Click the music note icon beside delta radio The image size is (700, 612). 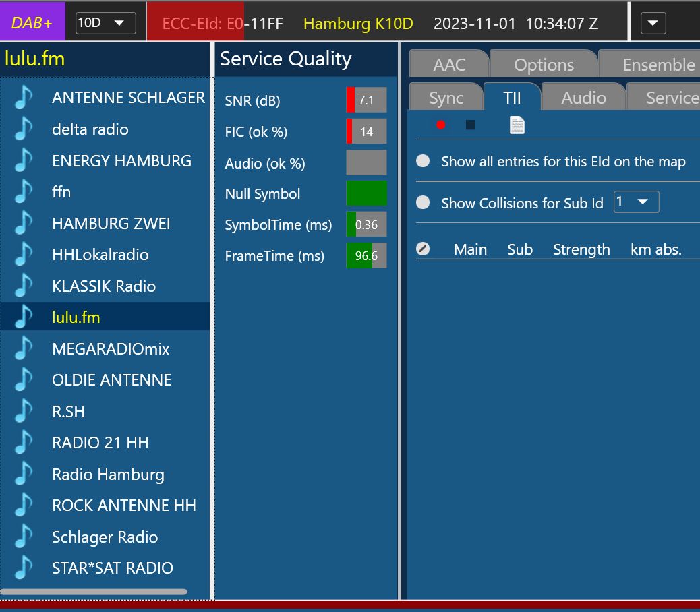point(24,129)
